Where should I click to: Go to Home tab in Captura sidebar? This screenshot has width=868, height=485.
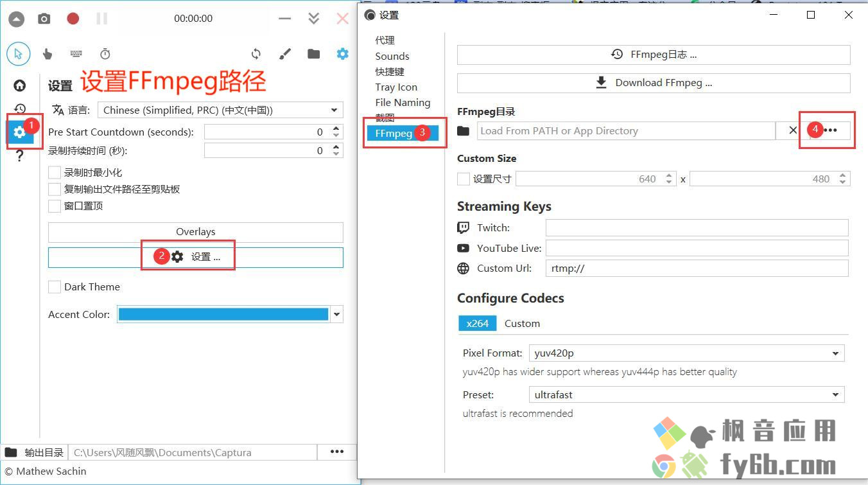20,85
